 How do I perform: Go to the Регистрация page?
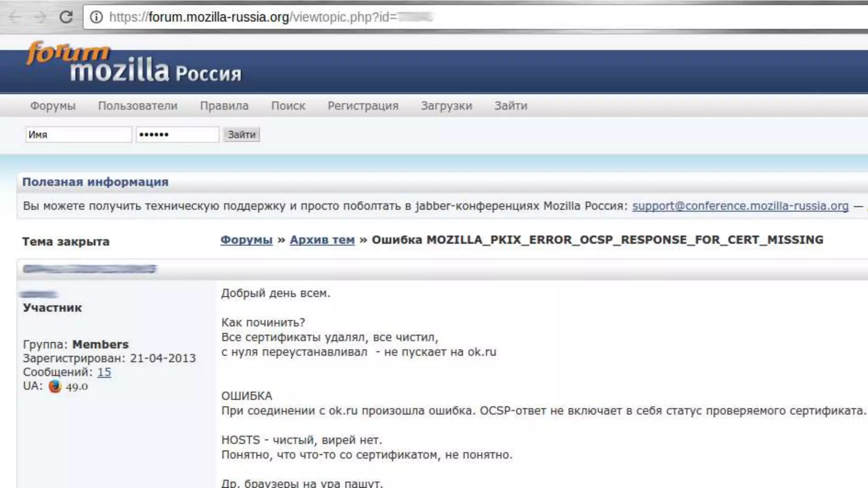[x=363, y=105]
